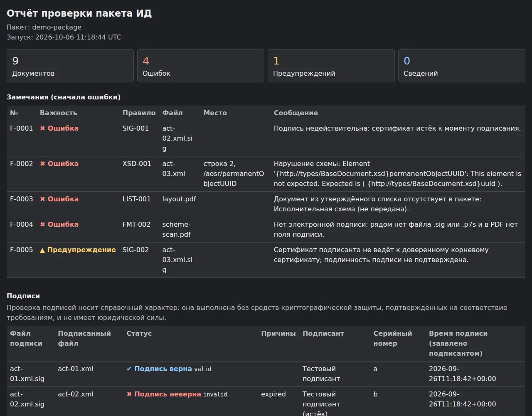Click rule code XSD-001
This screenshot has height=416, width=532.
pyautogui.click(x=137, y=164)
